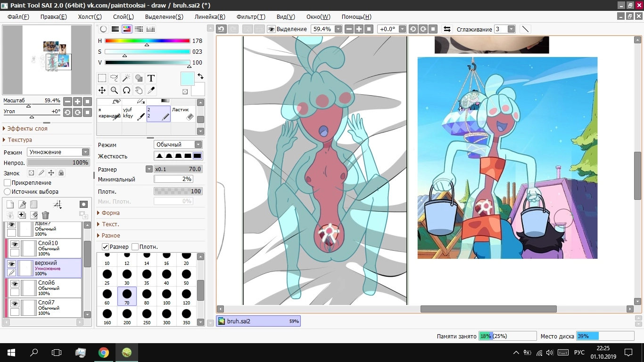Open the Слой menu

click(124, 17)
